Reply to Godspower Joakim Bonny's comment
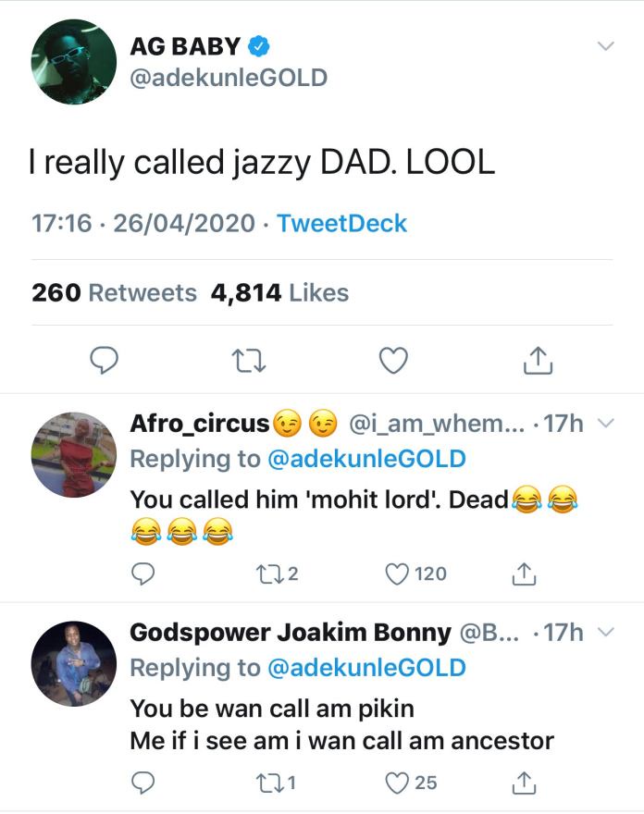Screen dimensions: 644x814 (x=142, y=782)
